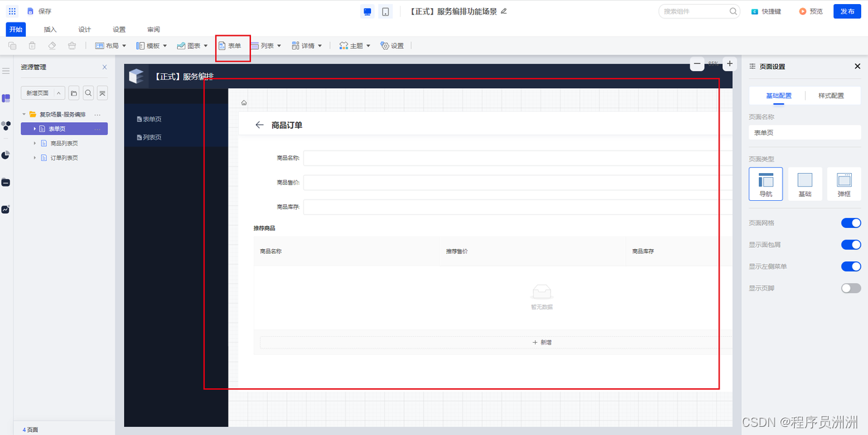Click the back arrow beside 商品订单

[x=259, y=125]
